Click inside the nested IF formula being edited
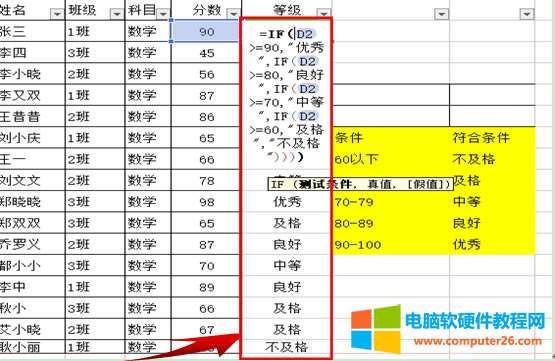 (286, 96)
